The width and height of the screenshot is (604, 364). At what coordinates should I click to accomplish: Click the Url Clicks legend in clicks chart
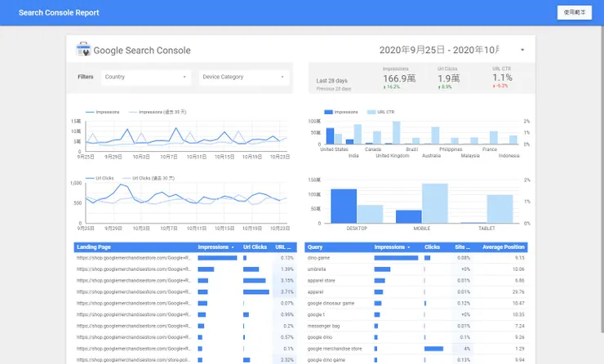(x=100, y=179)
